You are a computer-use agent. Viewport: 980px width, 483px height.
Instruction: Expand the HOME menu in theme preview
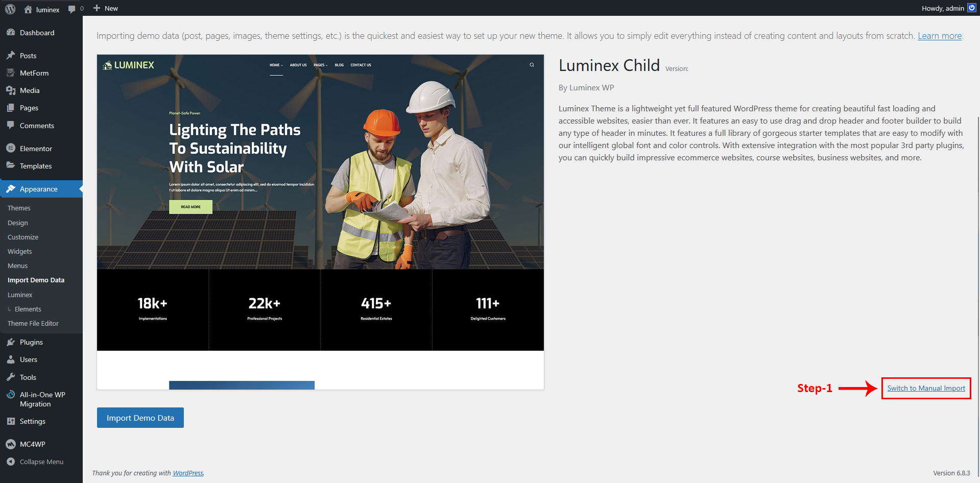(276, 65)
